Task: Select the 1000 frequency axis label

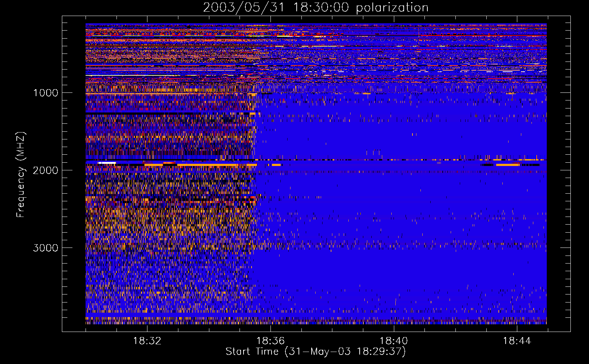Action: [x=46, y=93]
